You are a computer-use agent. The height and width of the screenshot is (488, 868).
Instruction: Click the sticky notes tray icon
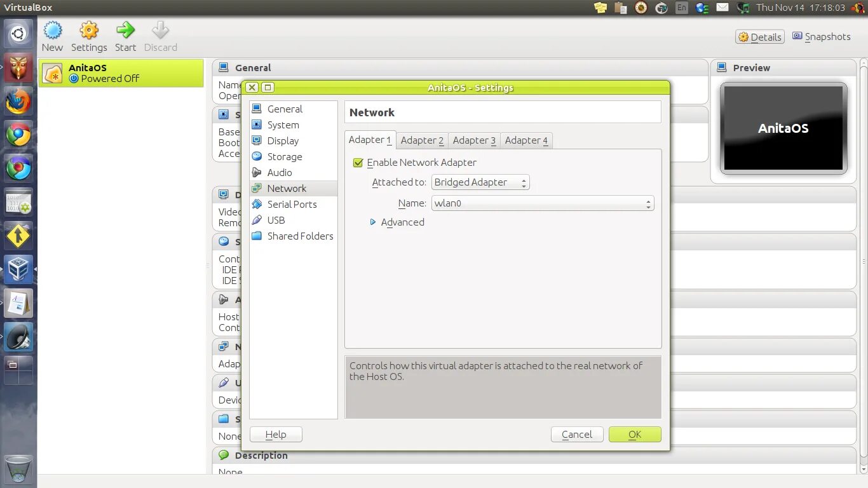pos(600,8)
